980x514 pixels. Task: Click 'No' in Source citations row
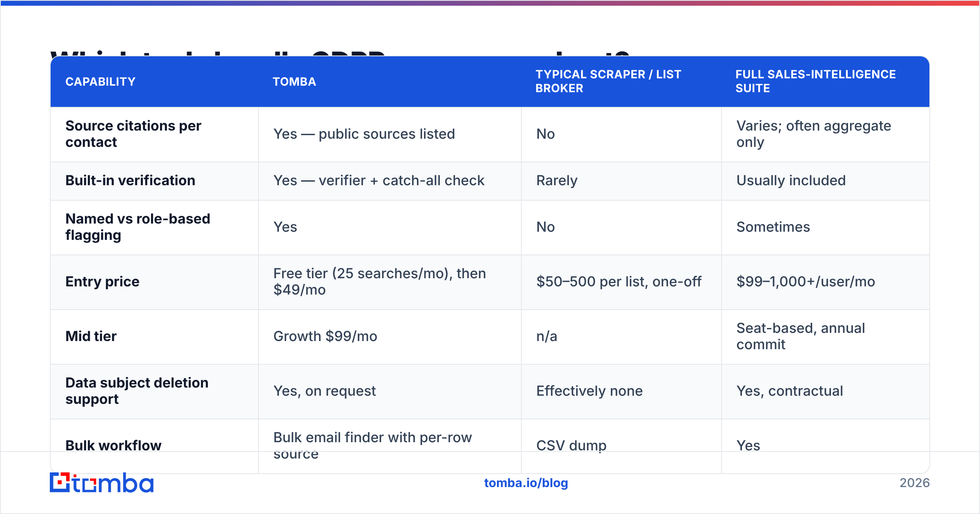pyautogui.click(x=546, y=134)
